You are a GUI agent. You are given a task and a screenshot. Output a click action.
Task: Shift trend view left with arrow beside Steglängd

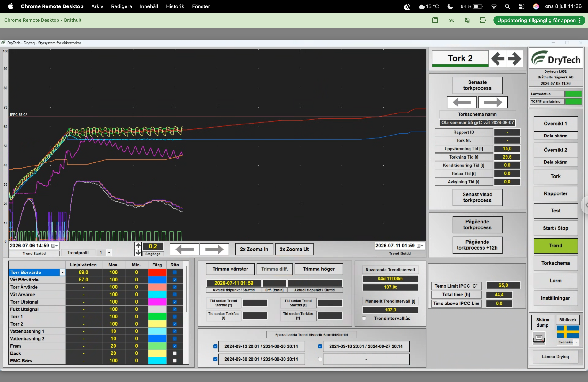pyautogui.click(x=185, y=249)
